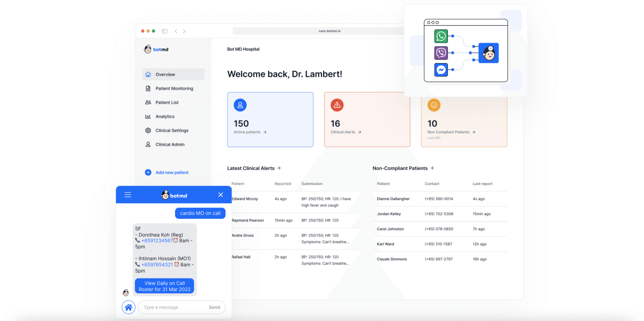Expand Latest Clinical Alerts arrow
Viewport: 644px width, 321px height.
point(279,168)
